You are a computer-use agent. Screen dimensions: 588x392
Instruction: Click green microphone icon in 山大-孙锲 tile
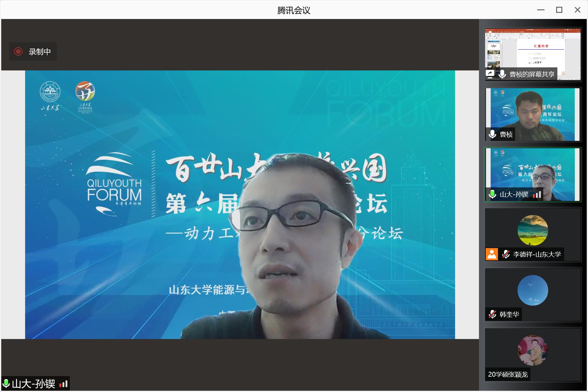[492, 194]
